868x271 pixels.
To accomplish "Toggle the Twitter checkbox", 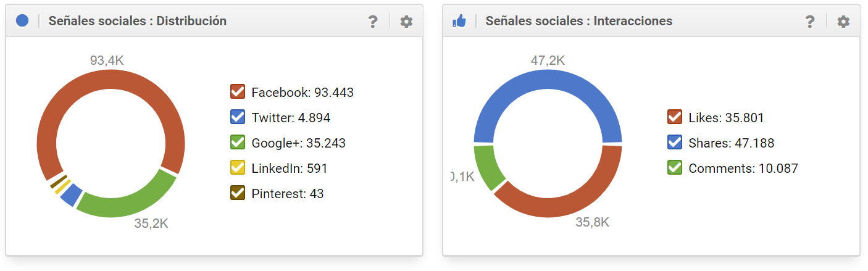I will [238, 117].
